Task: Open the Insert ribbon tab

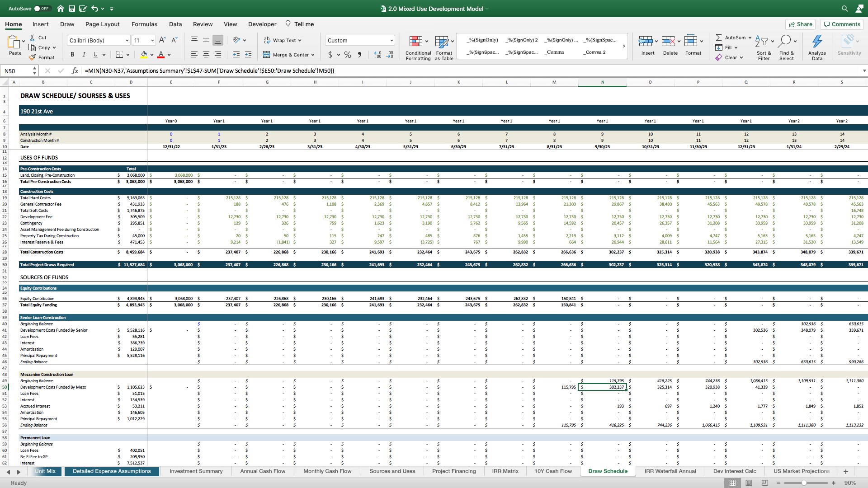Action: tap(40, 24)
